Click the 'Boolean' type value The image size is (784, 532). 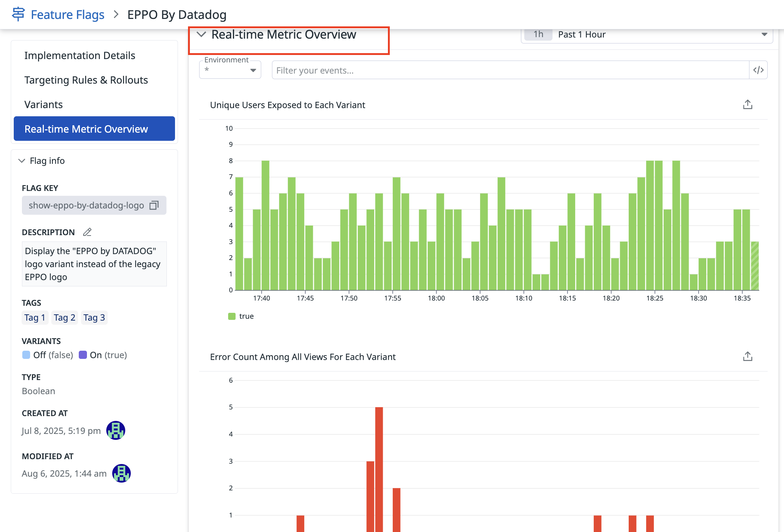[39, 391]
